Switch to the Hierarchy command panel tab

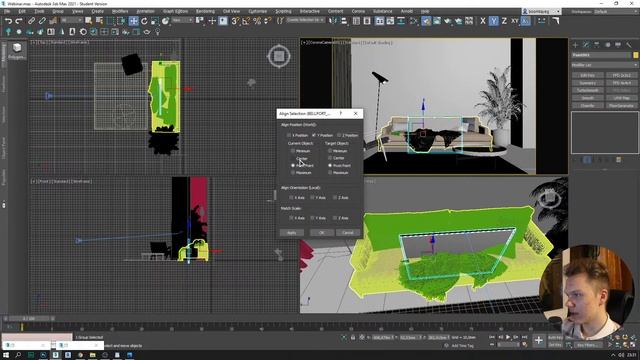pyautogui.click(x=597, y=44)
